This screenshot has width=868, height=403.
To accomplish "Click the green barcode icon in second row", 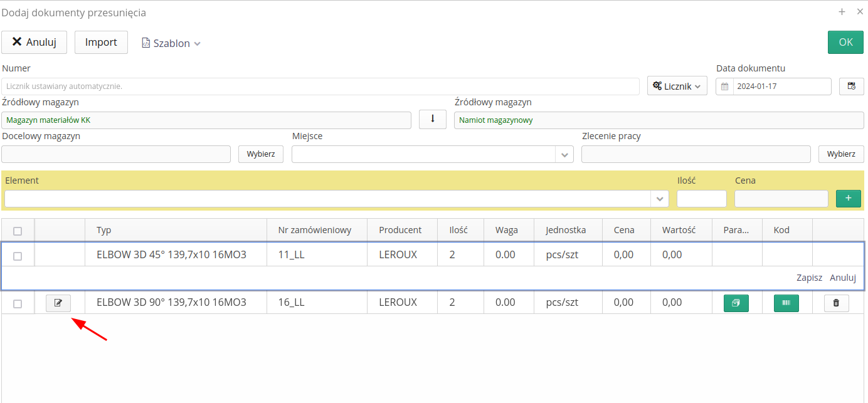I will tap(786, 303).
